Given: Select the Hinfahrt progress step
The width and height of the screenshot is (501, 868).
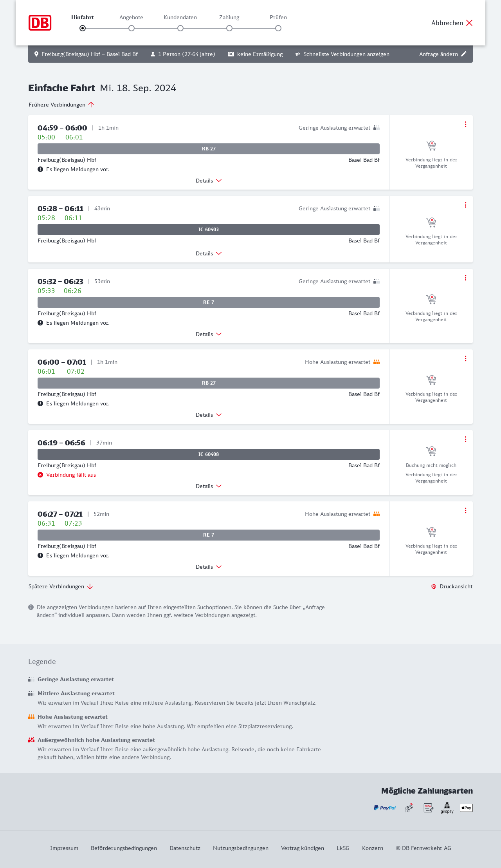Looking at the screenshot, I should 83,28.
